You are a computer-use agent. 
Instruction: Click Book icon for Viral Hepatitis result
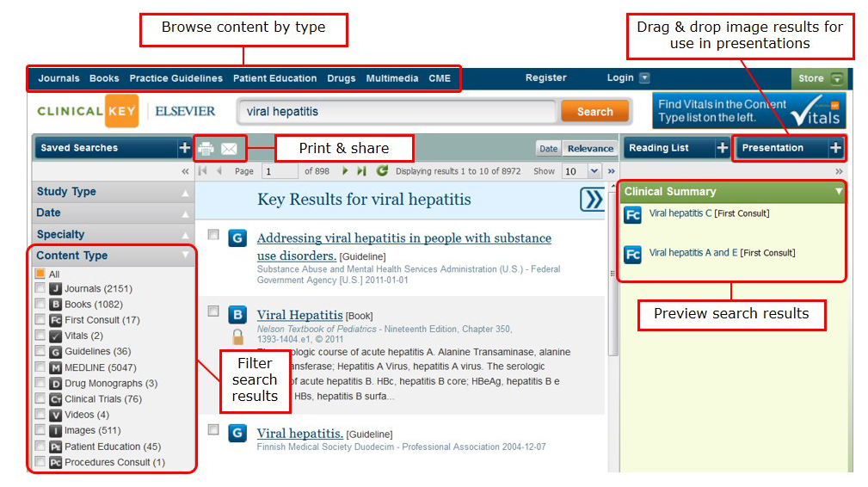pyautogui.click(x=237, y=315)
